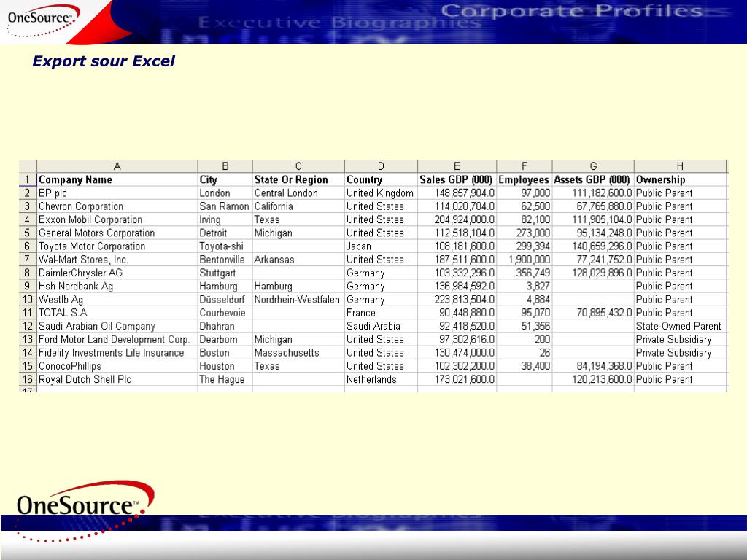Click sales value 223,813,504.0
This screenshot has width=747, height=560.
[x=457, y=300]
